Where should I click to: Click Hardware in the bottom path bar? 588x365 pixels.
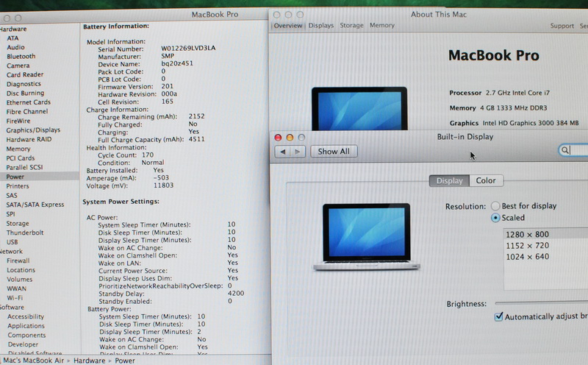coord(89,361)
